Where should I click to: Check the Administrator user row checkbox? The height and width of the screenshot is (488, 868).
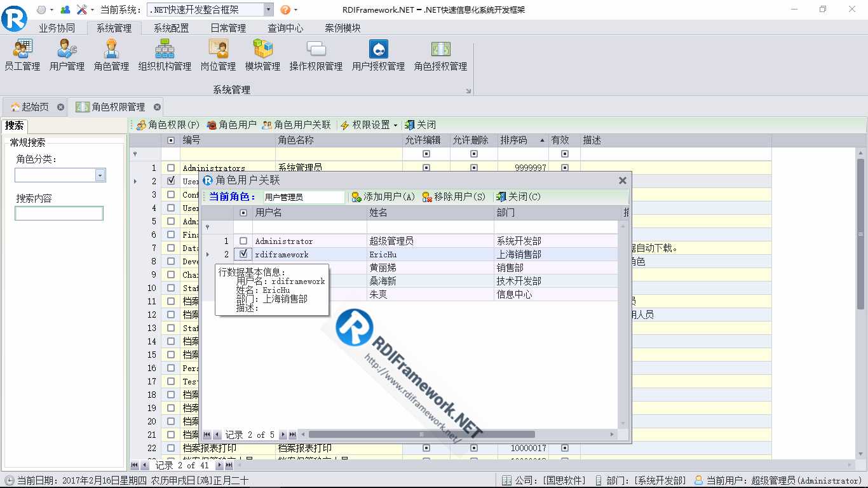tap(243, 241)
